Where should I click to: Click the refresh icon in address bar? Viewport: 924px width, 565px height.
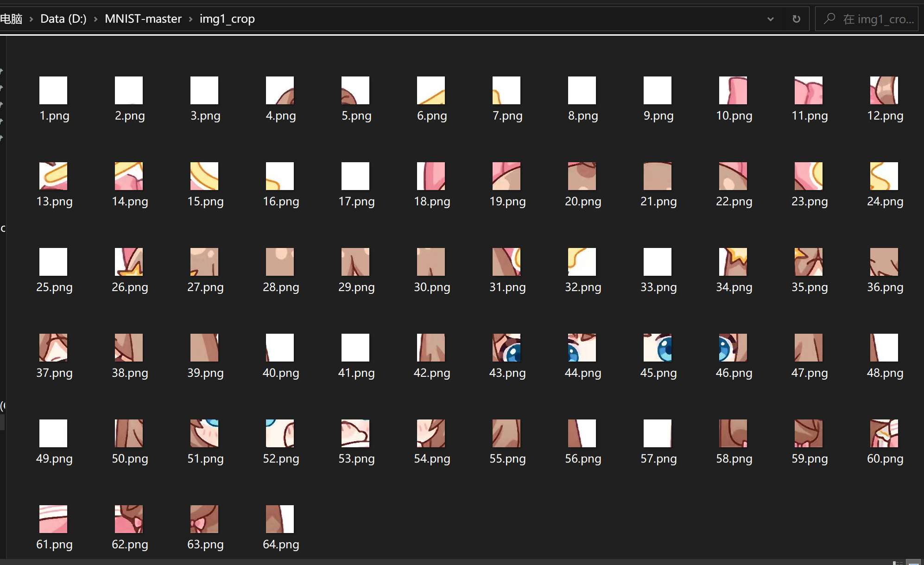(x=796, y=19)
